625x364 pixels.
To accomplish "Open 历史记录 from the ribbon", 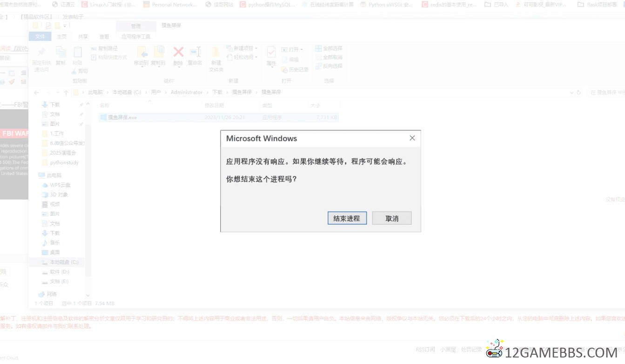I will click(x=295, y=70).
